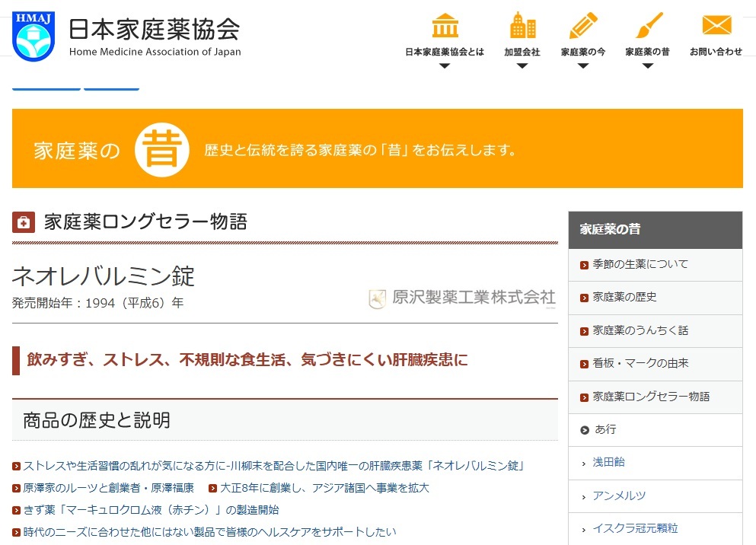Expand dropdown arrow under 家庭薬の今
Viewport: 756px width, 545px height.
583,66
